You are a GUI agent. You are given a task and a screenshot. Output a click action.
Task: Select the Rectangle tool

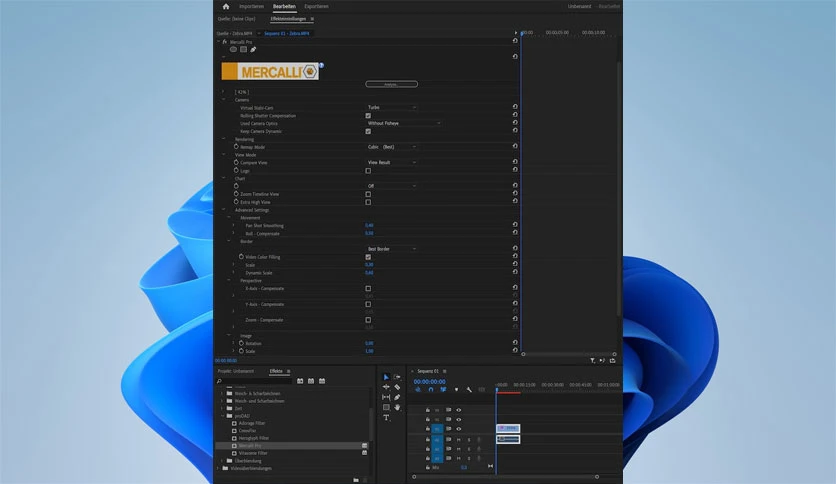[386, 407]
